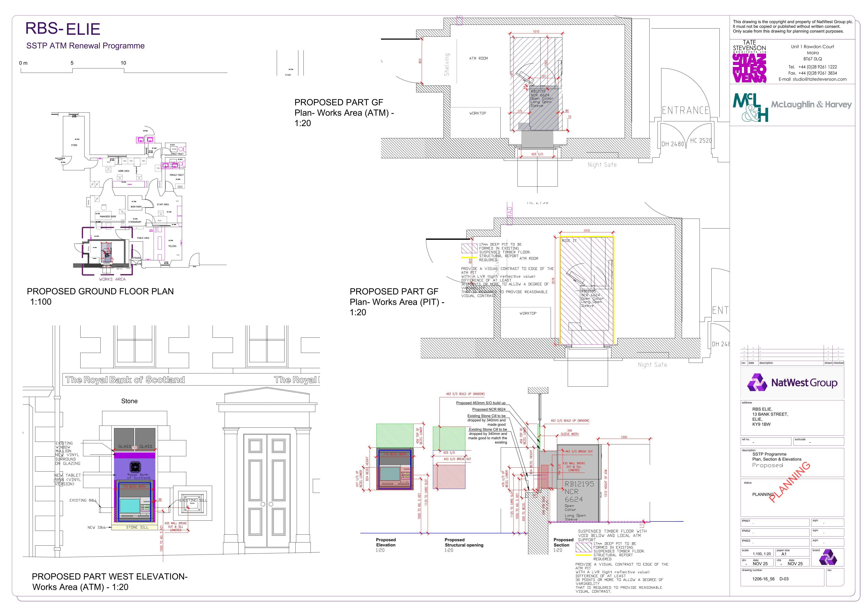Click the Proposed Section label
The width and height of the screenshot is (868, 613).
click(563, 542)
